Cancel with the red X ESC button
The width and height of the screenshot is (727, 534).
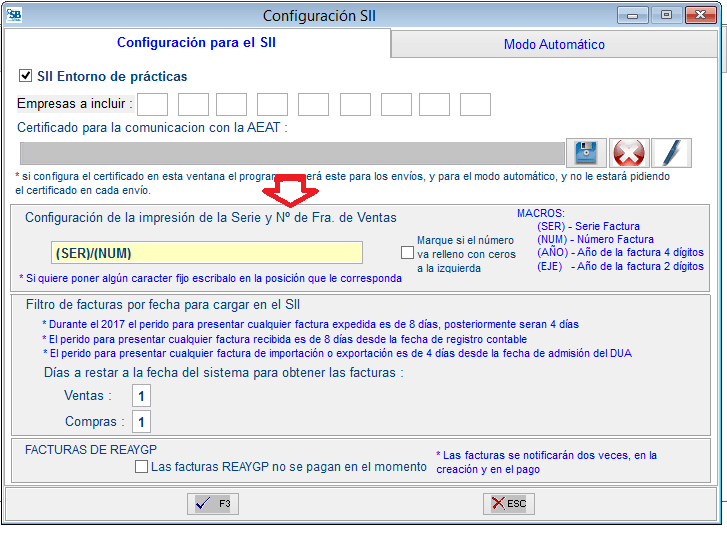pos(509,503)
